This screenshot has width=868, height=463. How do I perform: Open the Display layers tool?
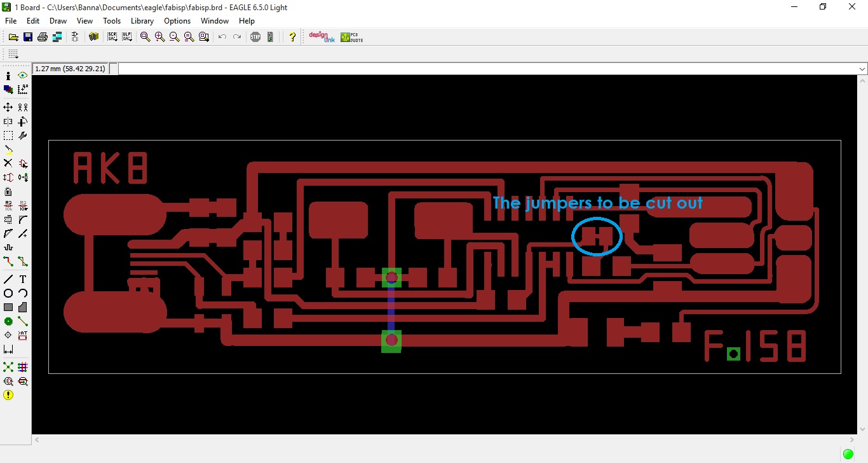pyautogui.click(x=8, y=90)
